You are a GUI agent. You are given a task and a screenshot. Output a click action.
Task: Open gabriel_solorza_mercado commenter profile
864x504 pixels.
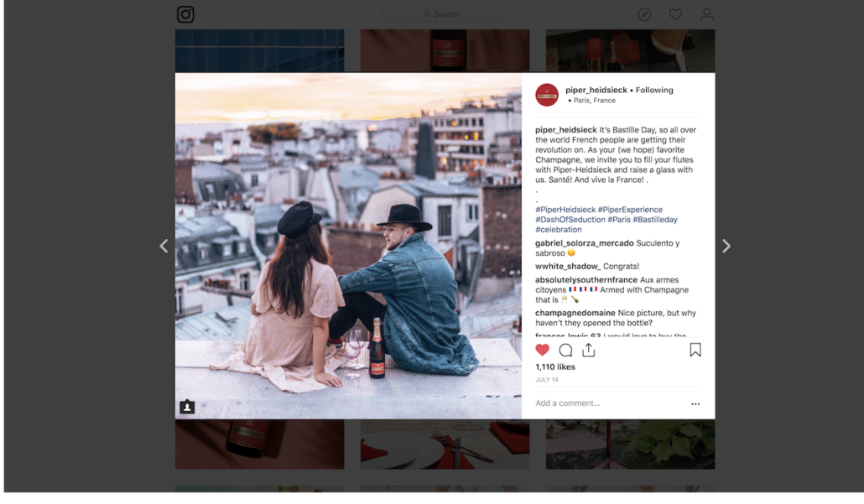[584, 243]
